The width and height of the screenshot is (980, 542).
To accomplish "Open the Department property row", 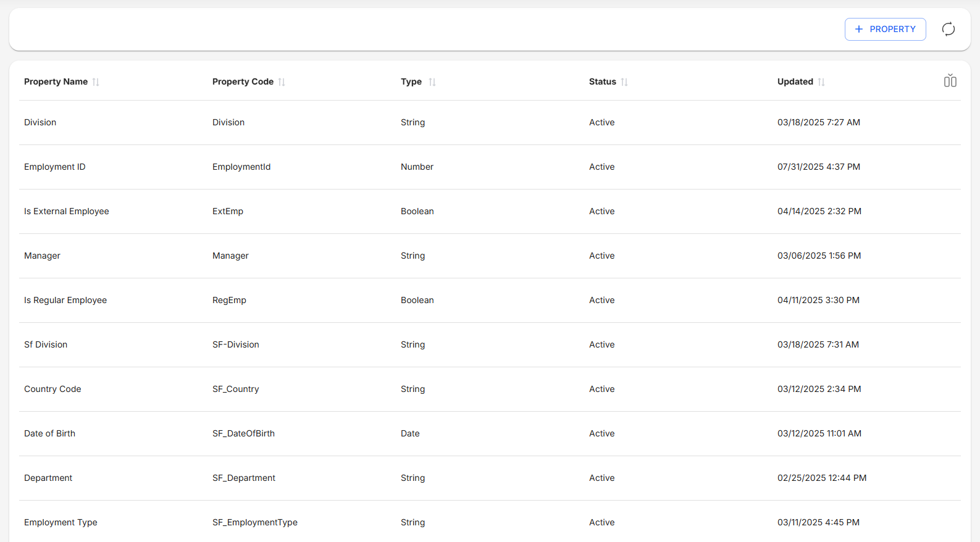I will point(48,478).
